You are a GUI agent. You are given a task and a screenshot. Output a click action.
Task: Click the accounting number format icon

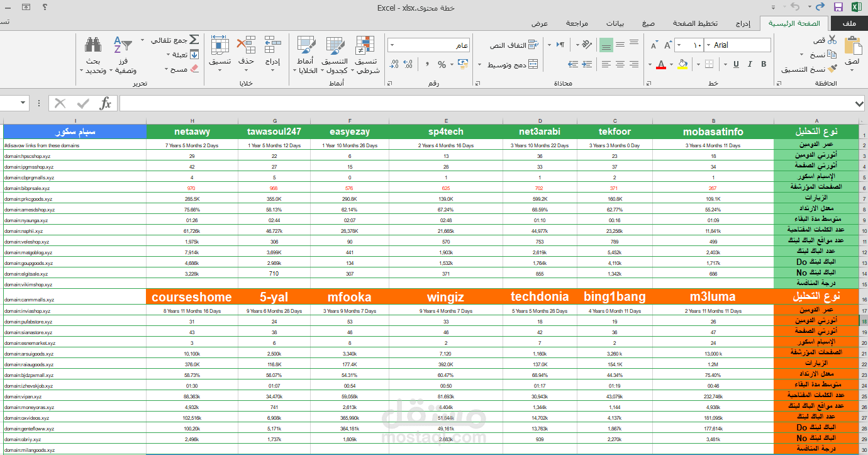[x=464, y=64]
